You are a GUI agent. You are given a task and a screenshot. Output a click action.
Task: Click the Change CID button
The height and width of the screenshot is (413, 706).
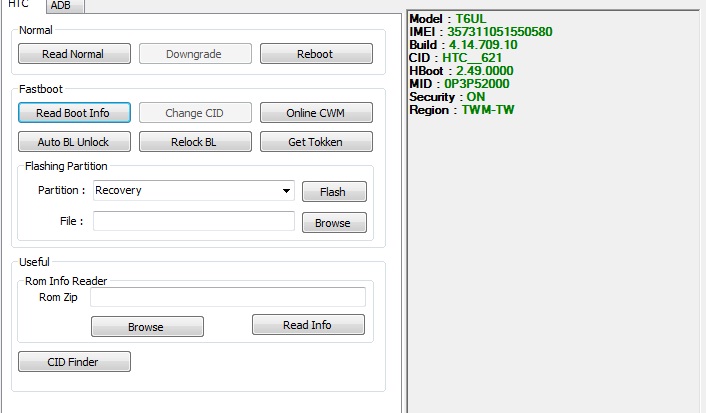[x=195, y=113]
